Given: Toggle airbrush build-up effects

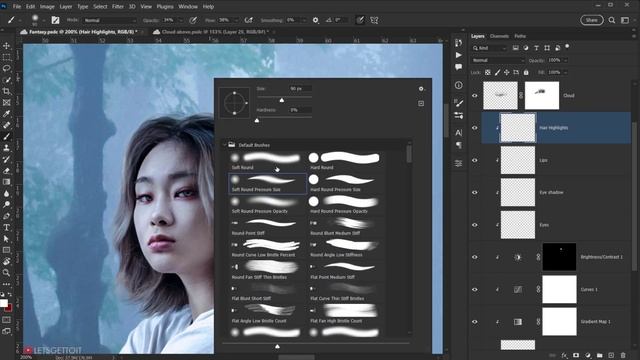Looking at the screenshot, I should (x=248, y=20).
